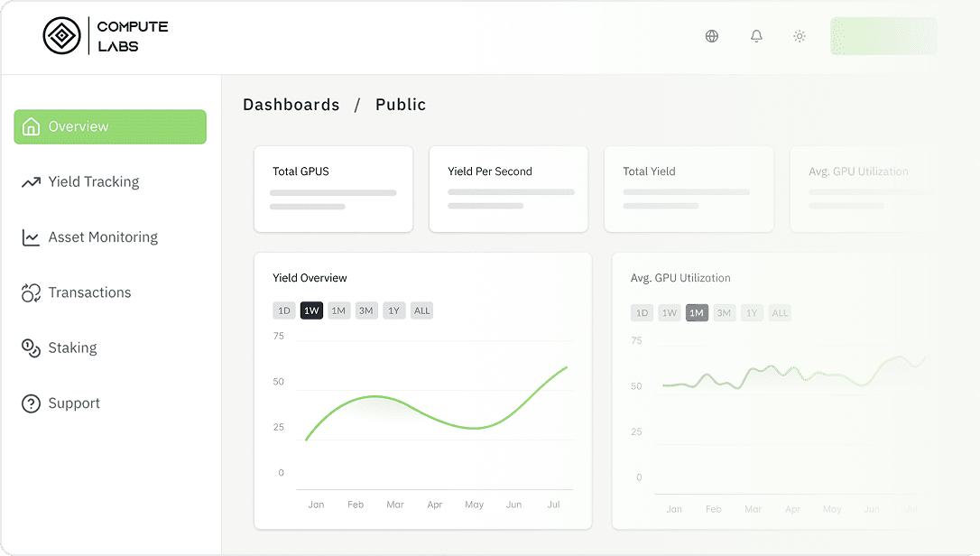Click the Yield Overview chart title
Screen dimensions: 980x556
click(x=310, y=278)
